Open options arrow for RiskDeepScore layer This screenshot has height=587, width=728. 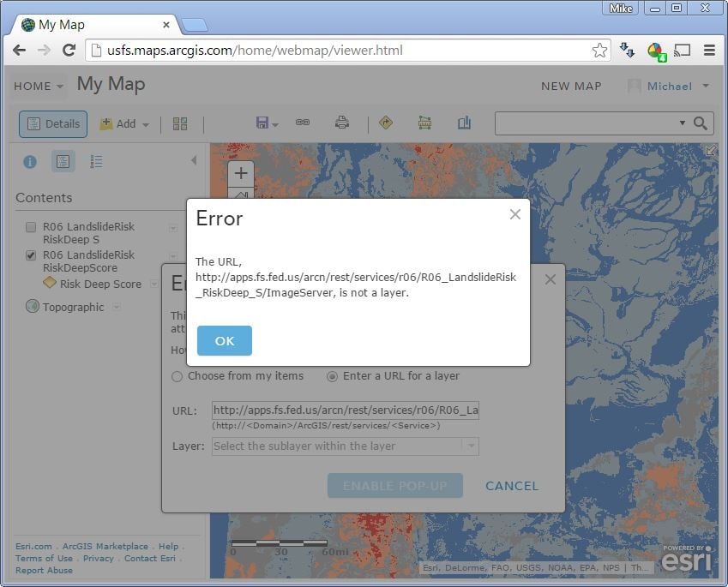point(173,256)
